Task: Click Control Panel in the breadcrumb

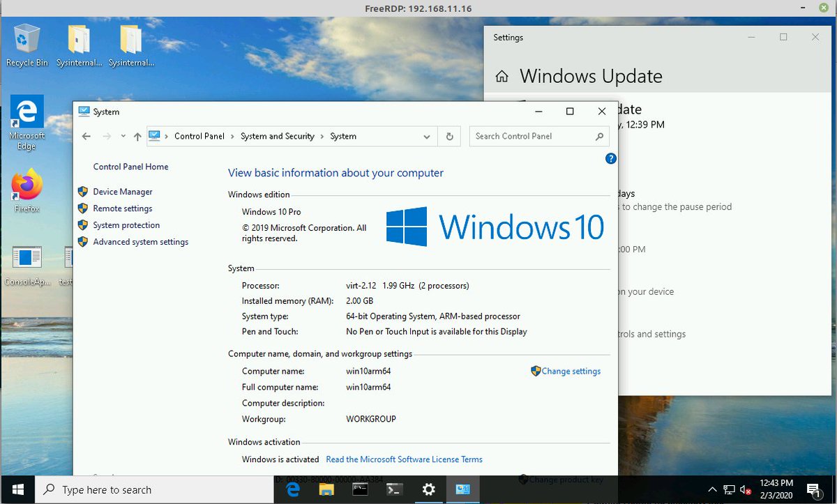Action: [199, 137]
